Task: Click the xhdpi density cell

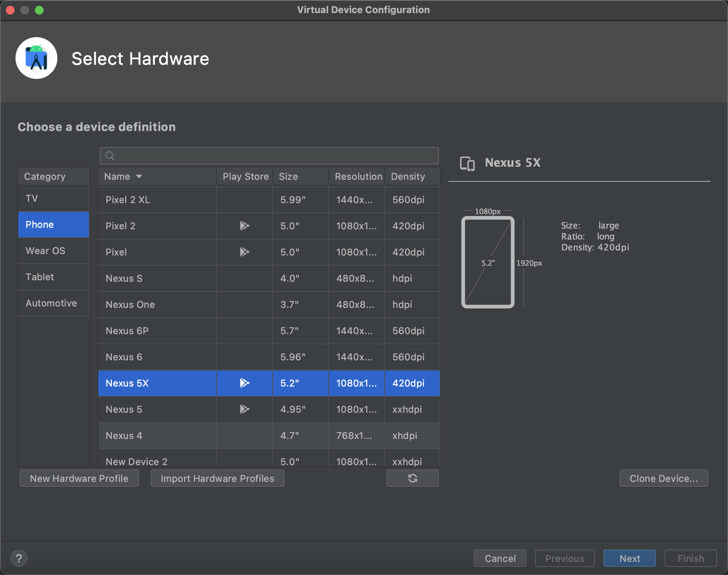Action: point(413,435)
